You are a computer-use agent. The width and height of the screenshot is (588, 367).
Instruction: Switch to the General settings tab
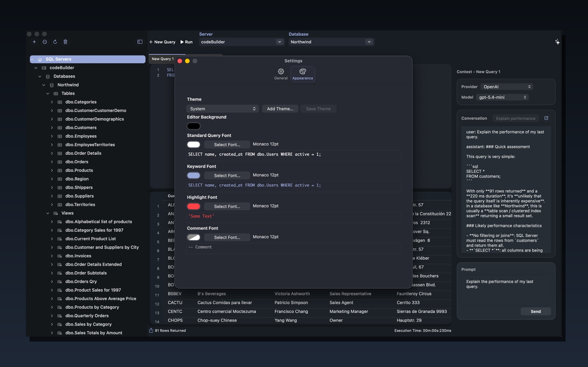tap(281, 74)
